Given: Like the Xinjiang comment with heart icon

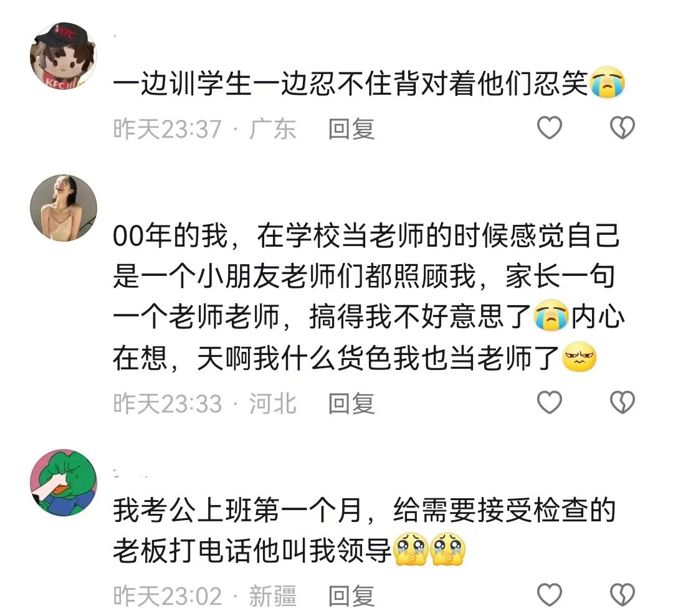Looking at the screenshot, I should coord(550,595).
